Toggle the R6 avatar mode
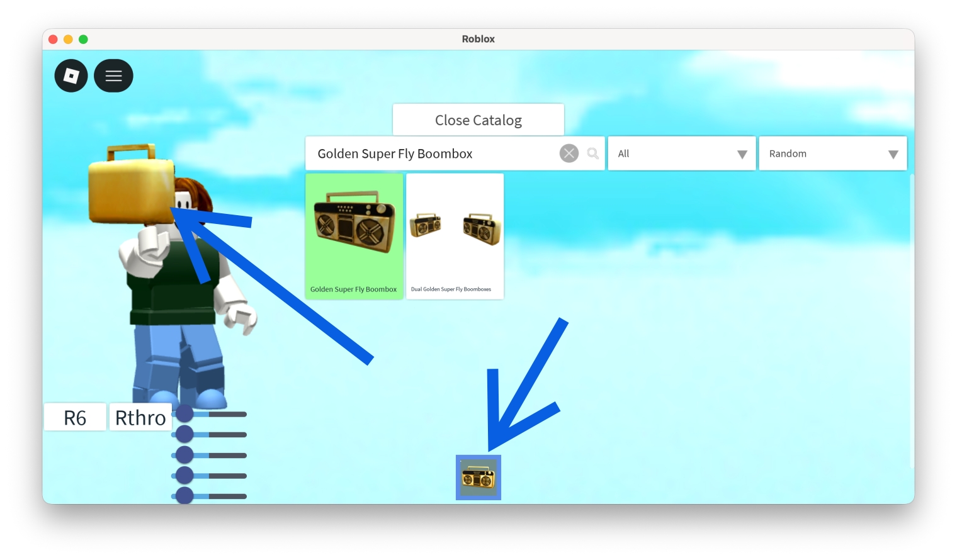Screen dimensions: 957x560 75,417
